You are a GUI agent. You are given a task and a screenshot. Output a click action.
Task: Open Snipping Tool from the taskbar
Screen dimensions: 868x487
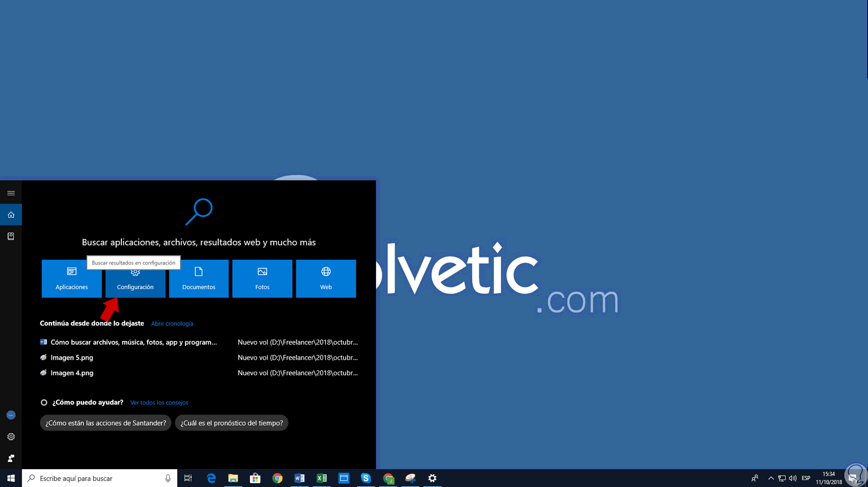click(410, 478)
